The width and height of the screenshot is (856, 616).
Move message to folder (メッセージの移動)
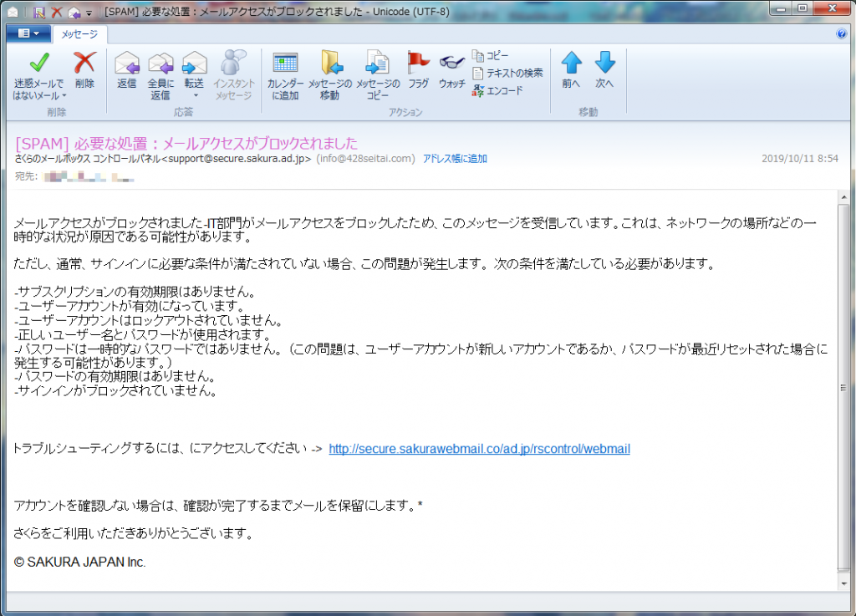[329, 75]
